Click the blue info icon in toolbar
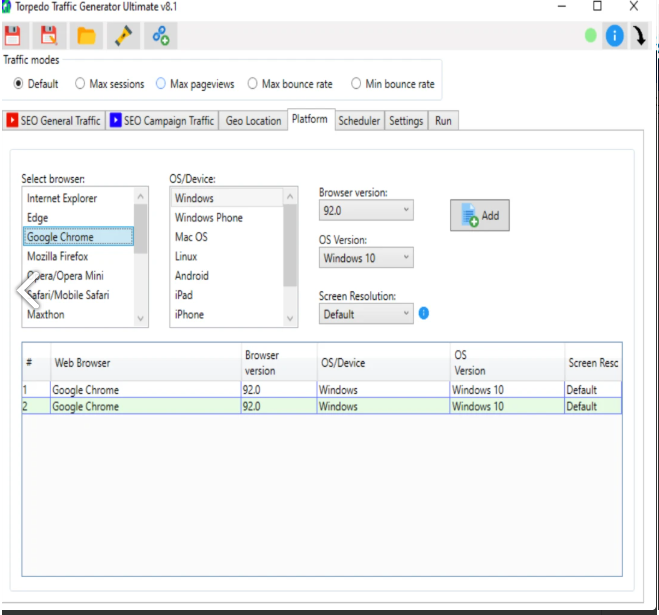659x615 pixels. (x=614, y=36)
